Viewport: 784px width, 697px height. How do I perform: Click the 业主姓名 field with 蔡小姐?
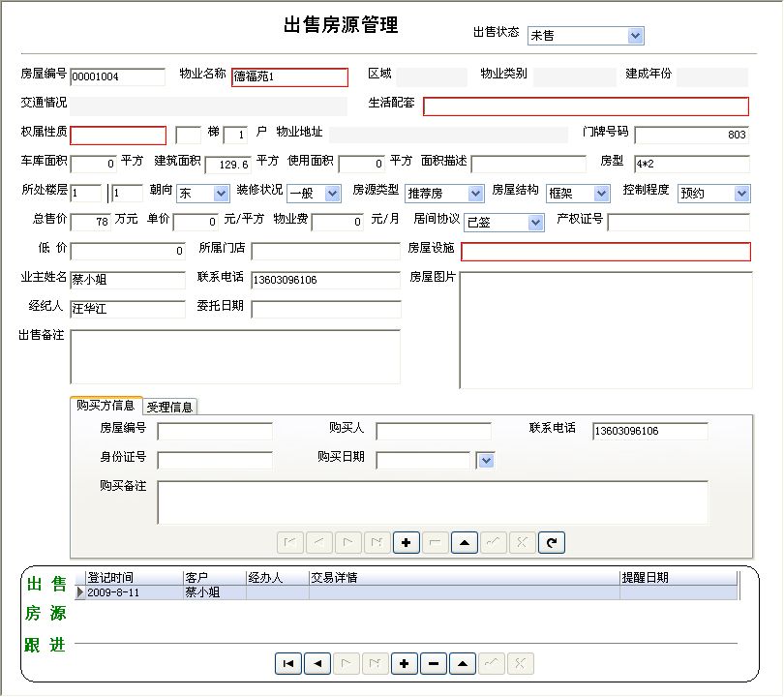click(x=128, y=280)
